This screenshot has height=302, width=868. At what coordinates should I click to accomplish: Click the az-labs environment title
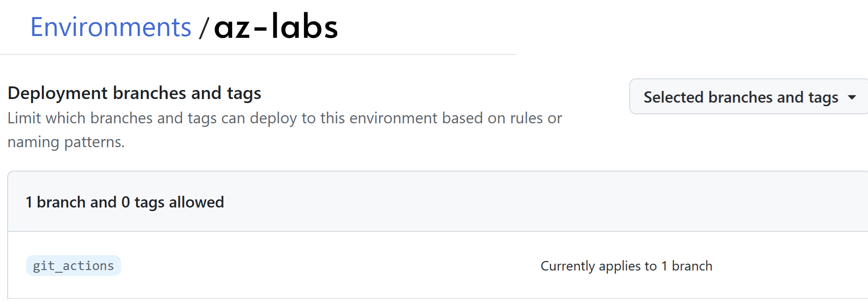[276, 26]
